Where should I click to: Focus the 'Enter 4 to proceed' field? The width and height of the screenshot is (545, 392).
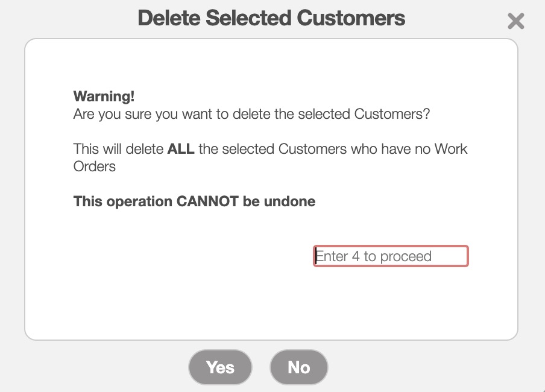(391, 256)
